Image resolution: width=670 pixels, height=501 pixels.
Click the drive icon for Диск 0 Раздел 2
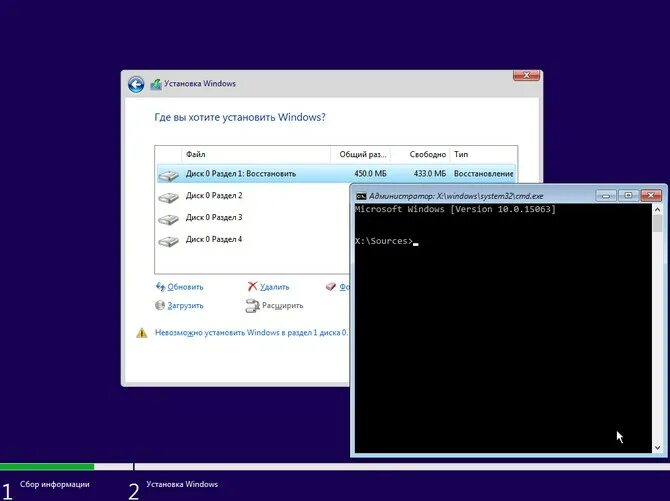pyautogui.click(x=168, y=197)
